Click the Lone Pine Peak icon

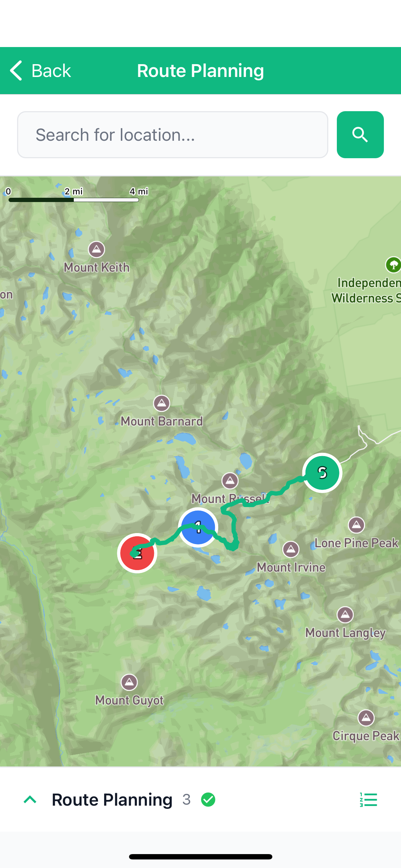tap(356, 525)
